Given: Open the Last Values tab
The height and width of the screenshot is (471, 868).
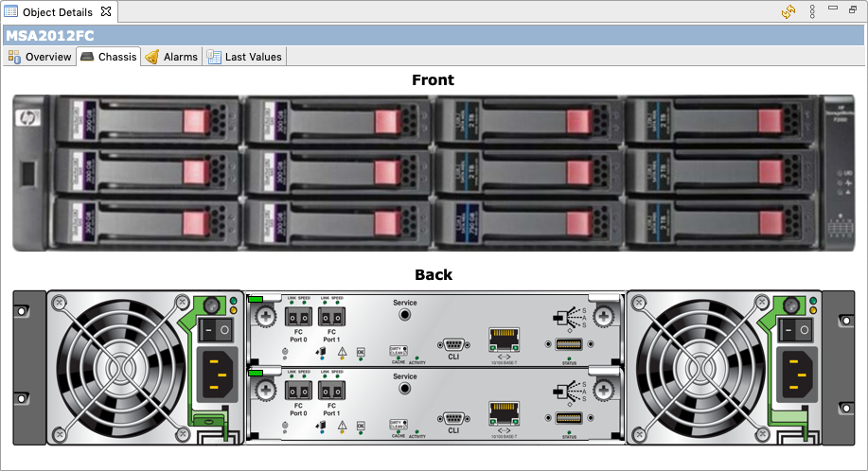Looking at the screenshot, I should [x=244, y=57].
